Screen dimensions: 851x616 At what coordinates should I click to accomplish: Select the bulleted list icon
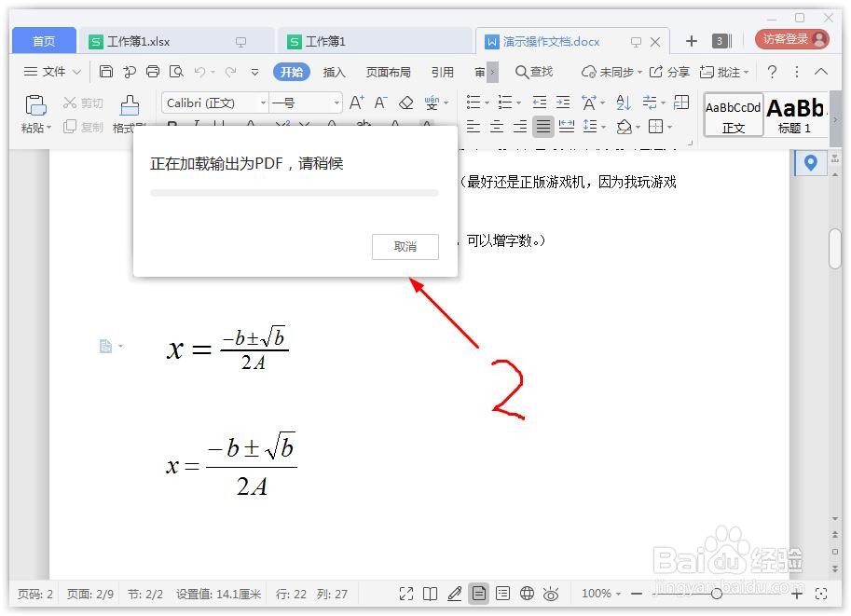click(473, 102)
